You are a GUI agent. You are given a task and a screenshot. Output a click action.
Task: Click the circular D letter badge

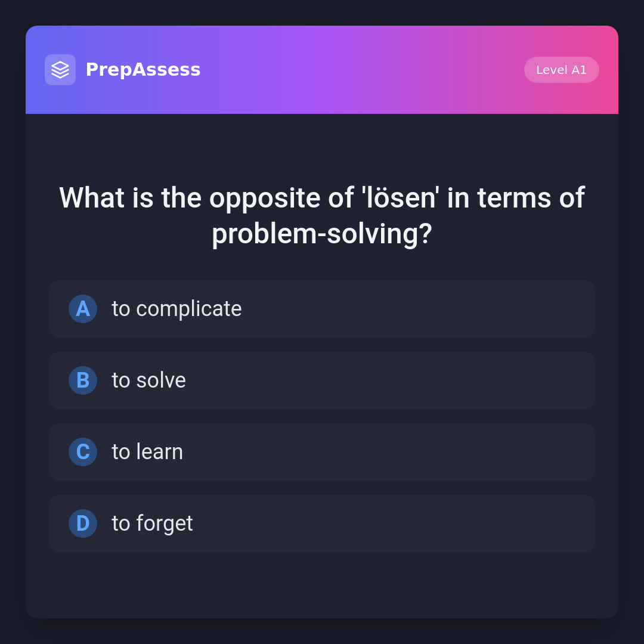(x=83, y=524)
